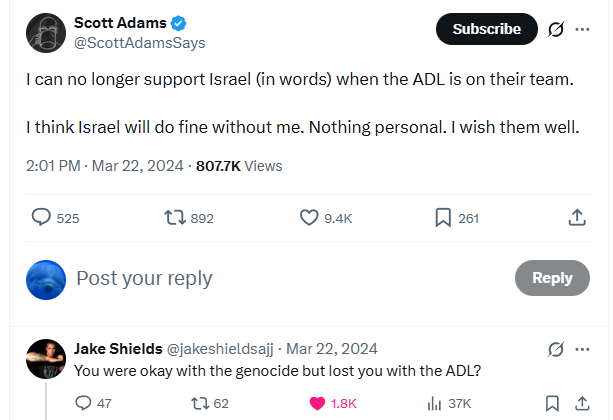
Task: Open more options on Jake Shields' comment
Action: pyautogui.click(x=583, y=349)
